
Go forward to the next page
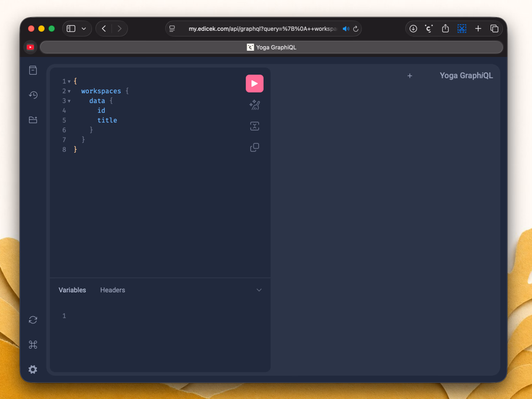[120, 28]
